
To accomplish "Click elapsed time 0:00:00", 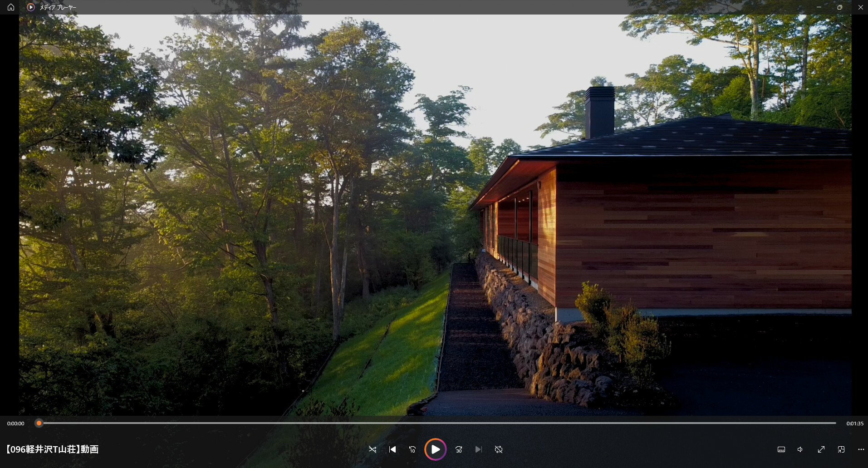I will (16, 424).
